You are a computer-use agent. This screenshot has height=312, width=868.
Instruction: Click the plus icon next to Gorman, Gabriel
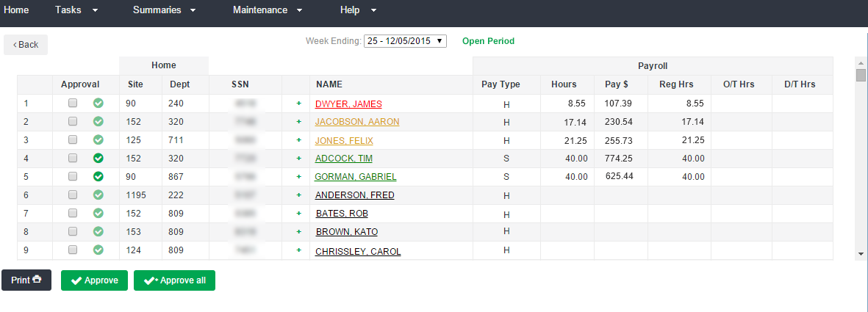pyautogui.click(x=298, y=177)
